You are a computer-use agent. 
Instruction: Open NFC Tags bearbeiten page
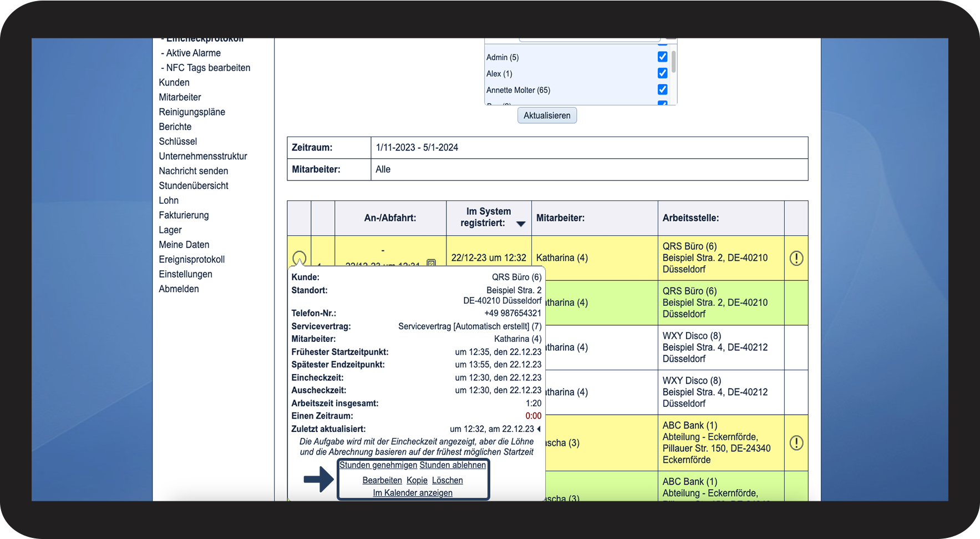pos(208,68)
